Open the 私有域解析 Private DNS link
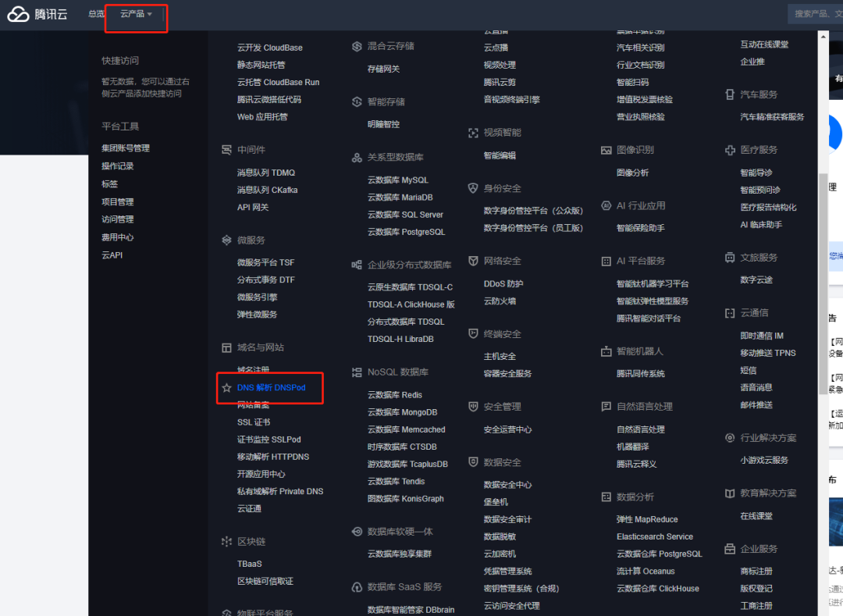The height and width of the screenshot is (616, 843). [280, 491]
